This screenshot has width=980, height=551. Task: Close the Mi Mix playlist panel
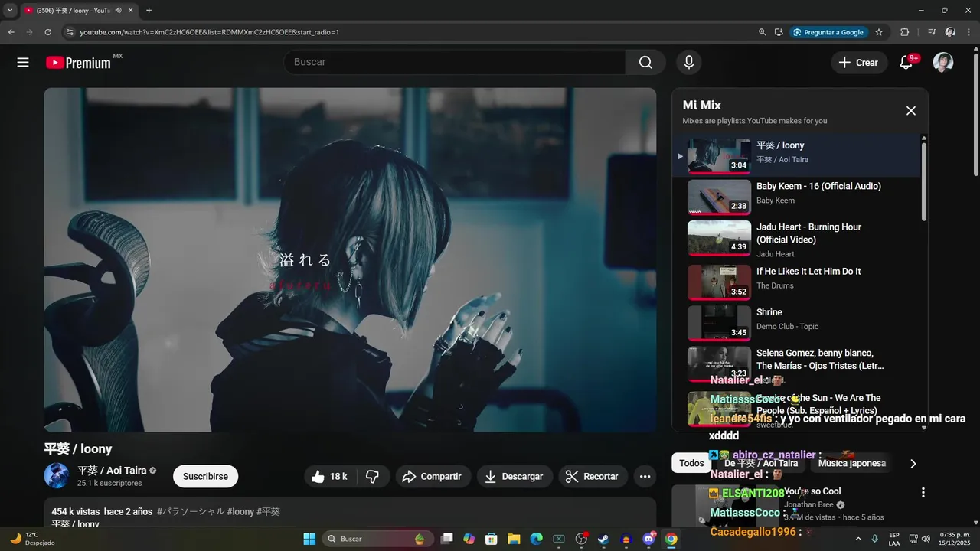pos(911,111)
